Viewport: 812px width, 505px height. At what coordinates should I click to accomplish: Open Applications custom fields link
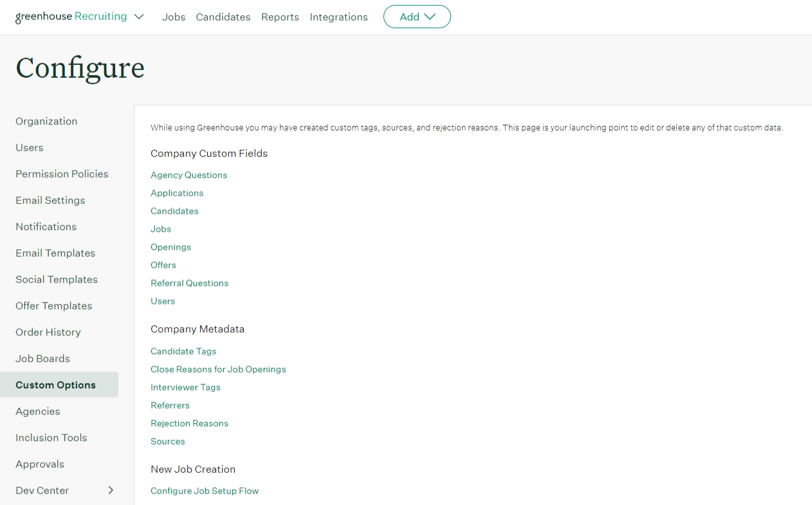click(x=177, y=193)
